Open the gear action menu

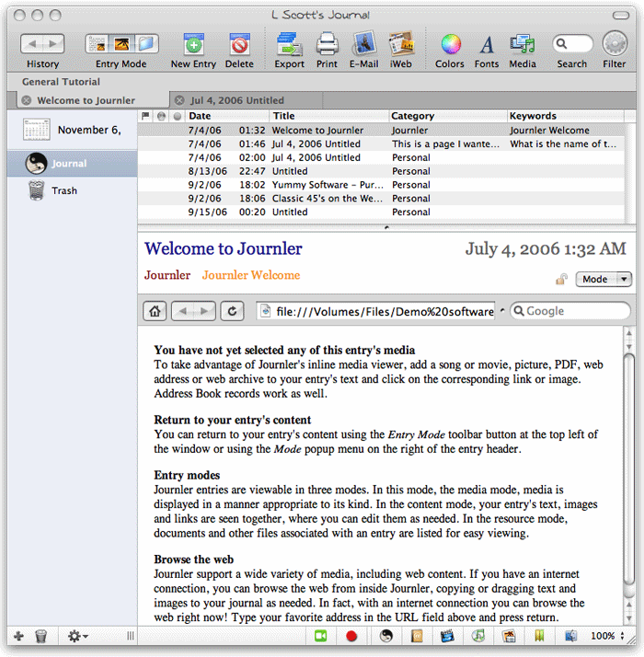77,636
